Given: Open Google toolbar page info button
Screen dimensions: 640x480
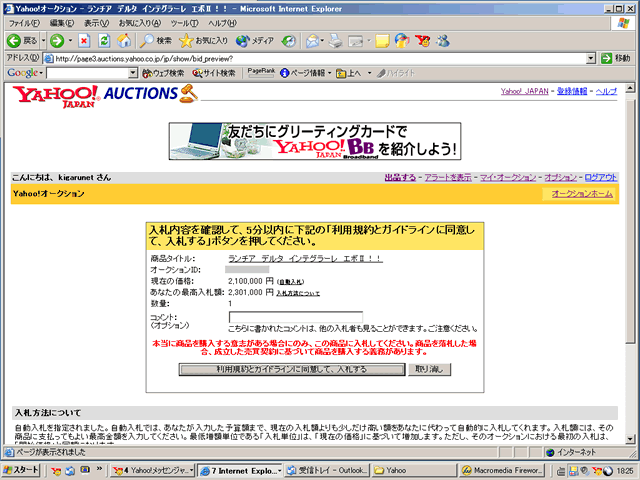Looking at the screenshot, I should [302, 73].
